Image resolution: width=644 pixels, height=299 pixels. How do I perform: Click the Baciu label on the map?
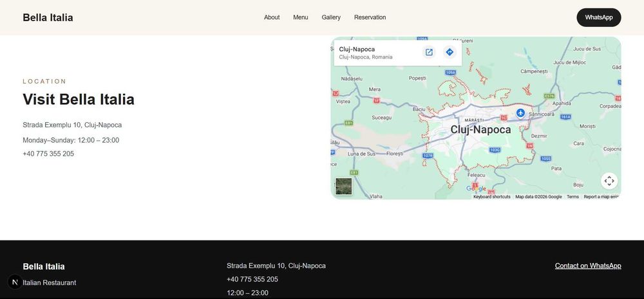[x=419, y=109]
